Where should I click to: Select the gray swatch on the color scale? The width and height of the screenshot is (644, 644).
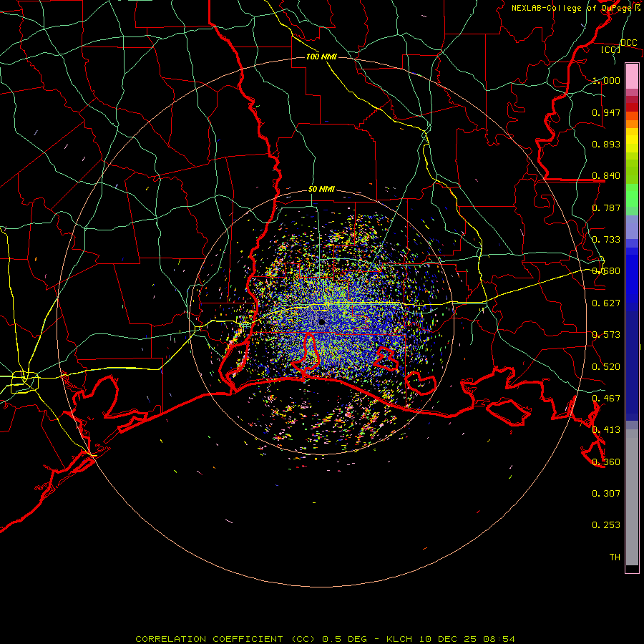[632, 497]
